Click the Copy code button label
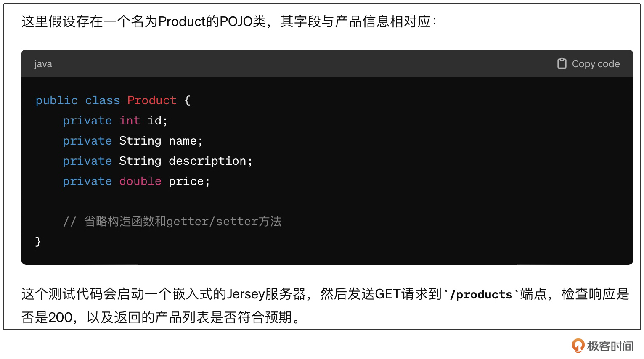Image resolution: width=644 pixels, height=359 pixels. 596,64
